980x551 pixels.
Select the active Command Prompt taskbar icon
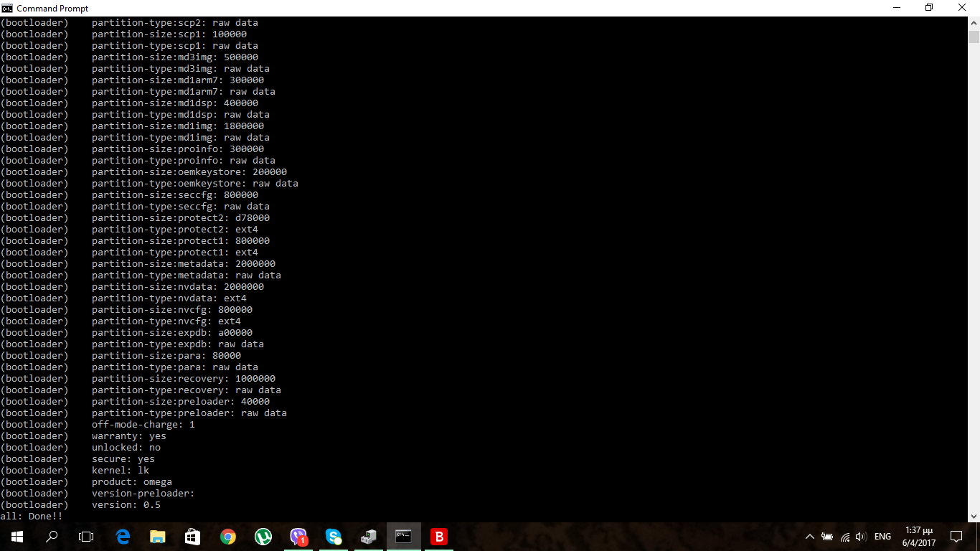(404, 537)
